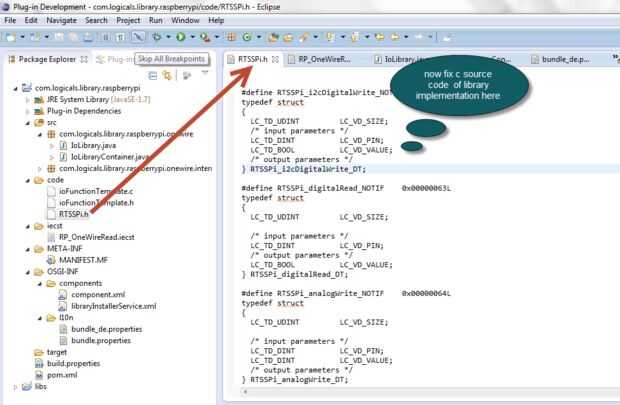The image size is (620, 405).
Task: Open the New file dropdown arrow
Action: click(x=23, y=37)
